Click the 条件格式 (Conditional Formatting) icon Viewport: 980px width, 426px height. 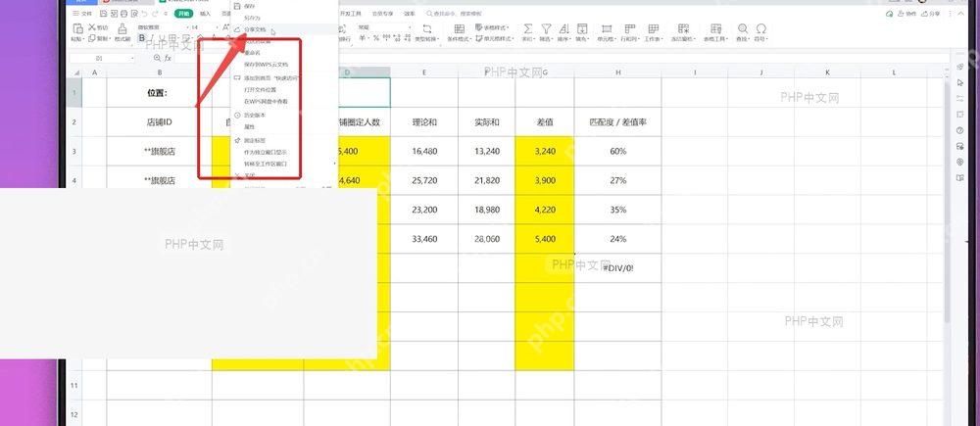(460, 28)
